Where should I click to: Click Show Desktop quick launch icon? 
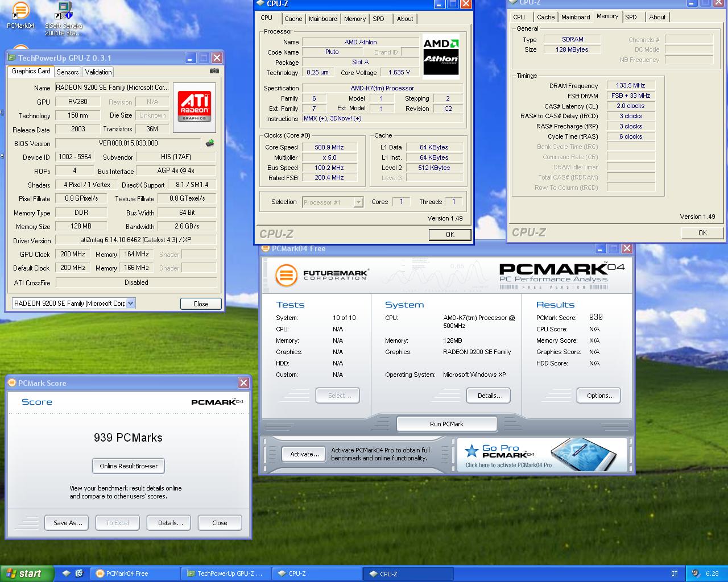pyautogui.click(x=66, y=573)
